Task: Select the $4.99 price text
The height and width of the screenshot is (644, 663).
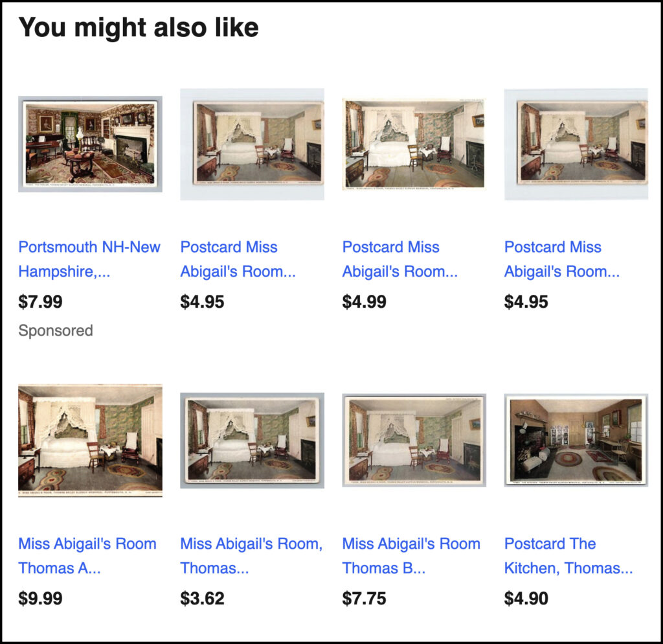Action: click(x=365, y=302)
